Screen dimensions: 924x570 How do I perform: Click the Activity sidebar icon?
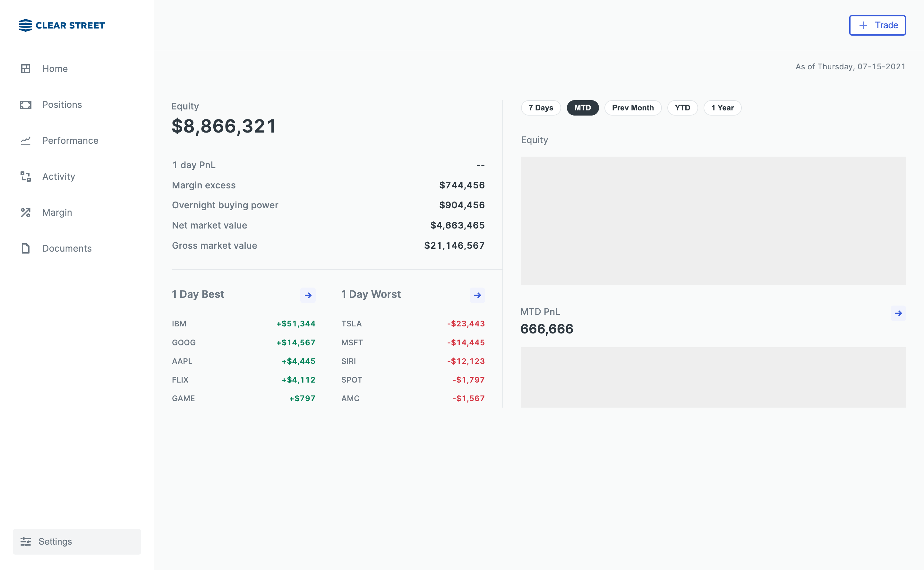tap(26, 177)
